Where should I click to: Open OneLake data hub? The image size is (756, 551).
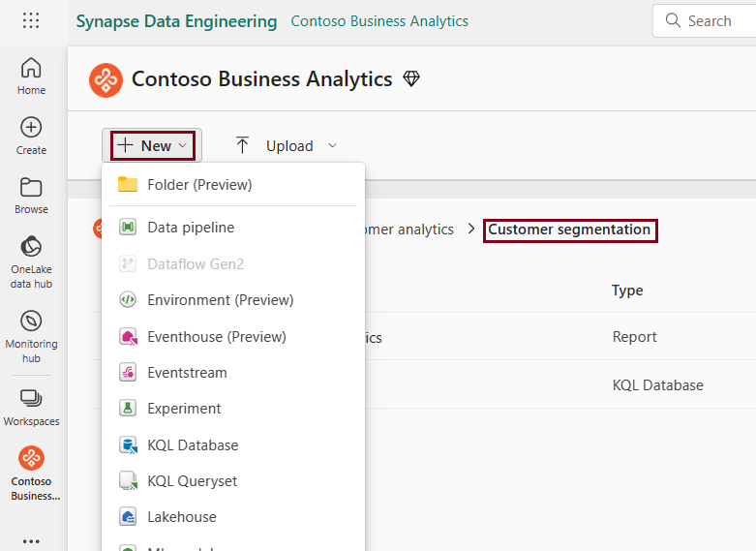(x=31, y=262)
